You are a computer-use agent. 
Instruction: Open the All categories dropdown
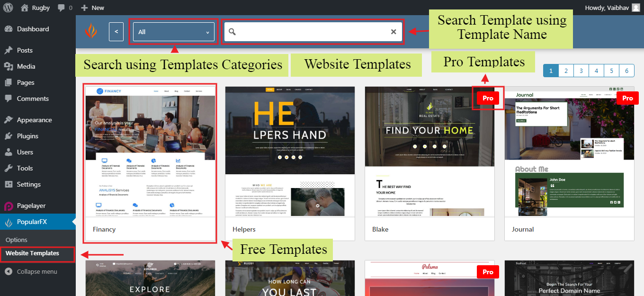click(x=174, y=32)
